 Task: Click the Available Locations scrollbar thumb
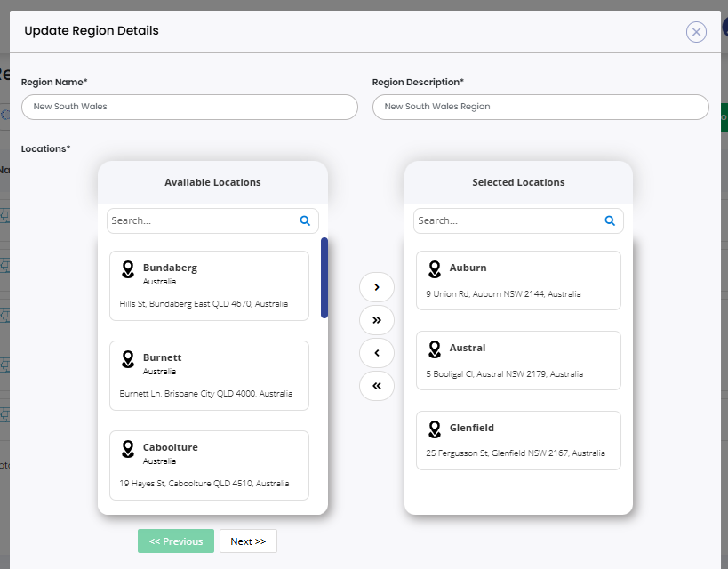click(x=324, y=277)
